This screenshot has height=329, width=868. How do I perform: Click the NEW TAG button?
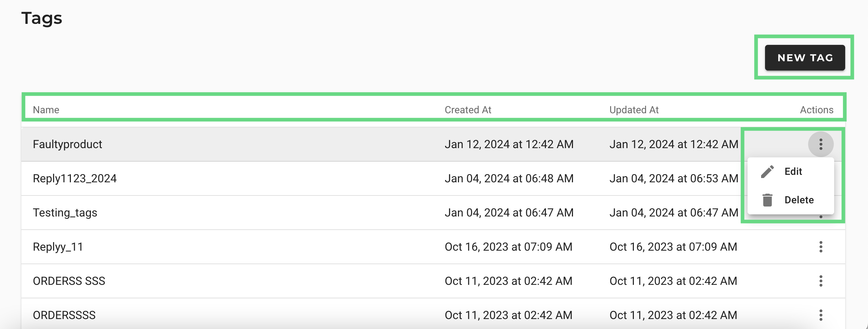[805, 58]
